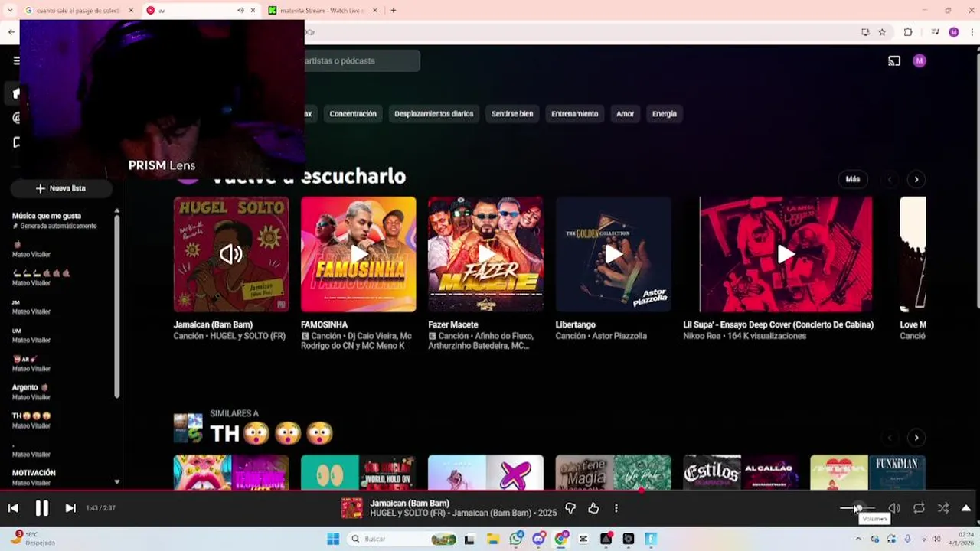Open File Explorer from the taskbar
This screenshot has height=551, width=980.
tap(492, 539)
